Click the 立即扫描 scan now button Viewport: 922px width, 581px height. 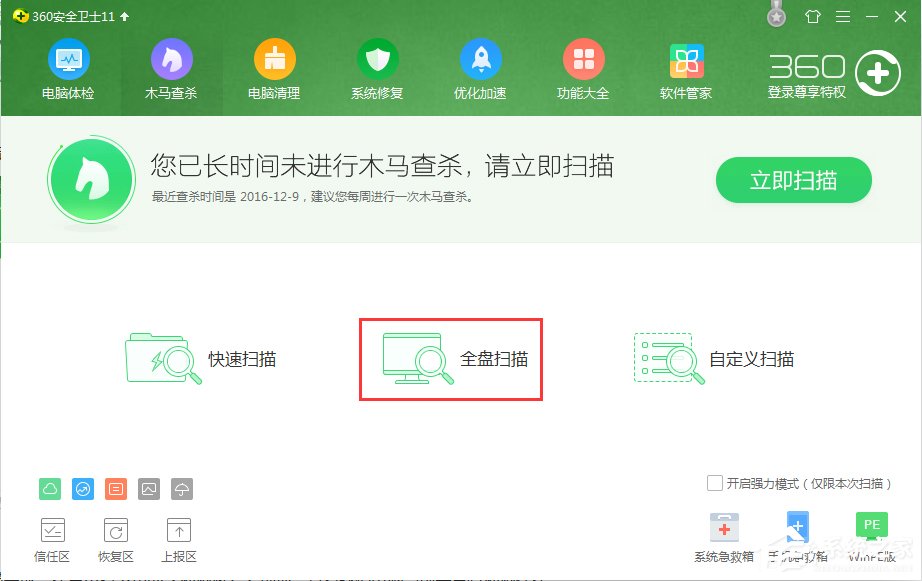click(x=793, y=180)
